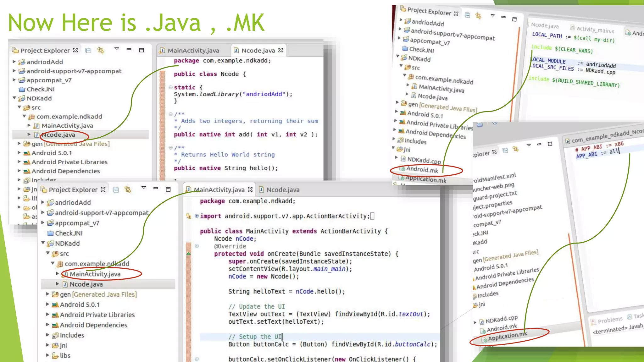Click NDKadd.cpp file icon in bottom-right tree
This screenshot has width=644, height=362.
coord(481,322)
